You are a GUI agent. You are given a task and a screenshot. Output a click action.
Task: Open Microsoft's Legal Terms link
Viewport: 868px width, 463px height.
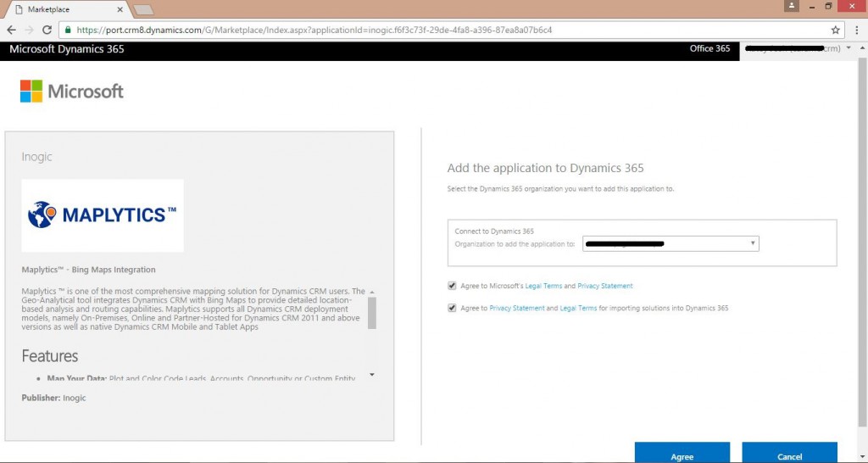[x=543, y=286]
